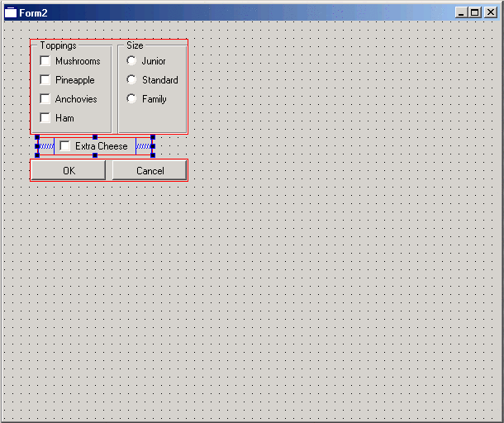
Task: Click the right spring spacer beside Extra Cheese
Action: coord(144,146)
